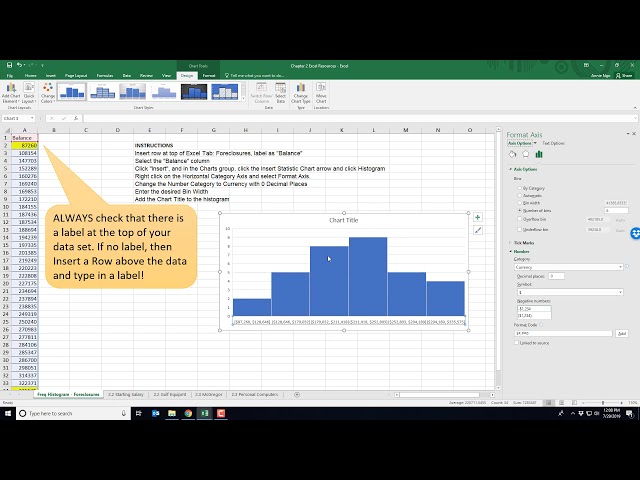Click the horizontal sheet scrollbar
Image resolution: width=640 pixels, height=480 pixels.
439,395
